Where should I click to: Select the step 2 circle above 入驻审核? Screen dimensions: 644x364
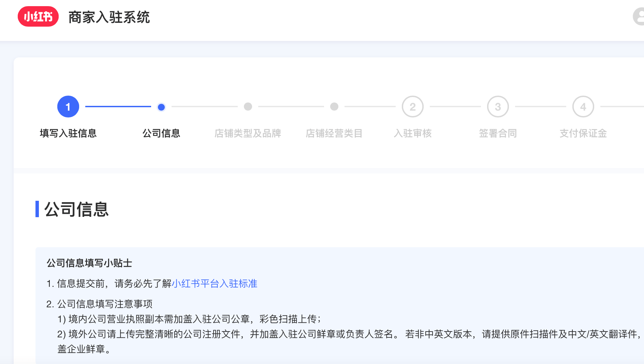[x=413, y=107]
